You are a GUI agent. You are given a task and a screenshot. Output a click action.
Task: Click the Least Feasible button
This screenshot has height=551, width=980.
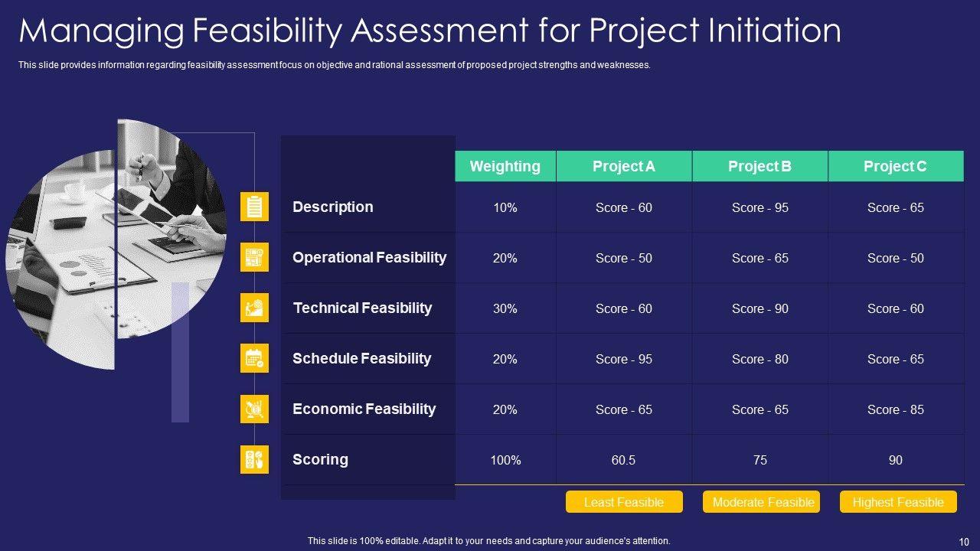(623, 502)
